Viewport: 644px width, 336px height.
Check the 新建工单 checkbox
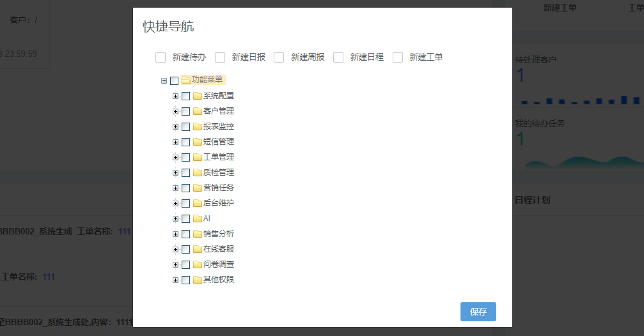(398, 57)
